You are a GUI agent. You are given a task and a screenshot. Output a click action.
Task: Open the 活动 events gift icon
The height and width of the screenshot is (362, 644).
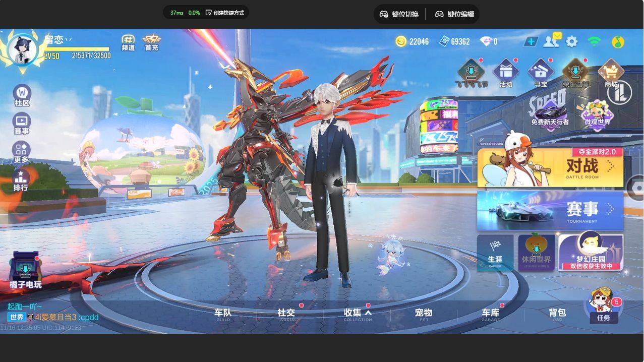pos(505,73)
